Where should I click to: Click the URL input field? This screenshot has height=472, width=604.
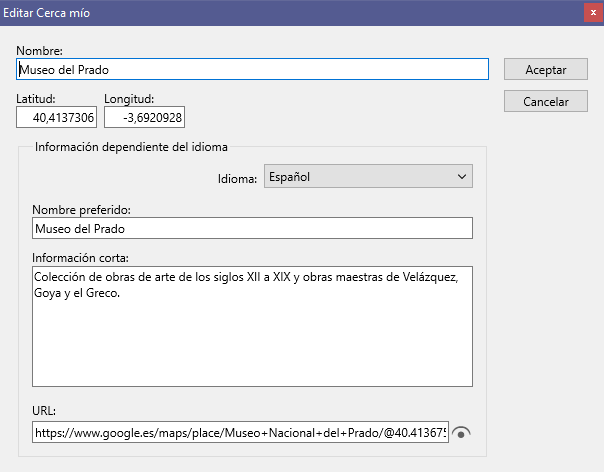pyautogui.click(x=240, y=432)
